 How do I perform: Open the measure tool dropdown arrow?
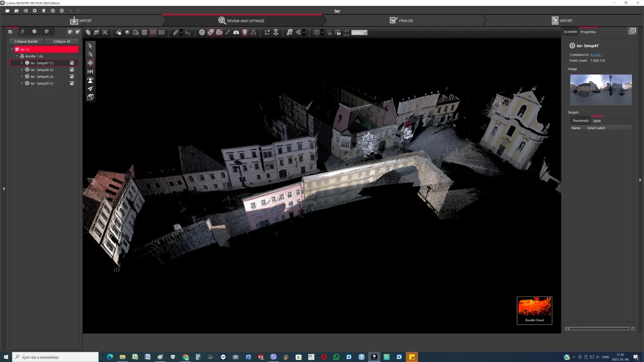[181, 33]
